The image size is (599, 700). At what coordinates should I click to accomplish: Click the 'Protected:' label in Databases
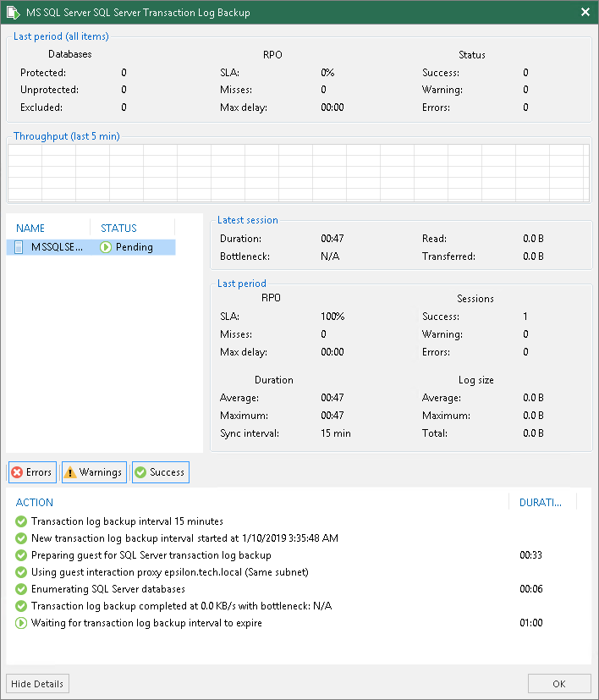pyautogui.click(x=43, y=72)
